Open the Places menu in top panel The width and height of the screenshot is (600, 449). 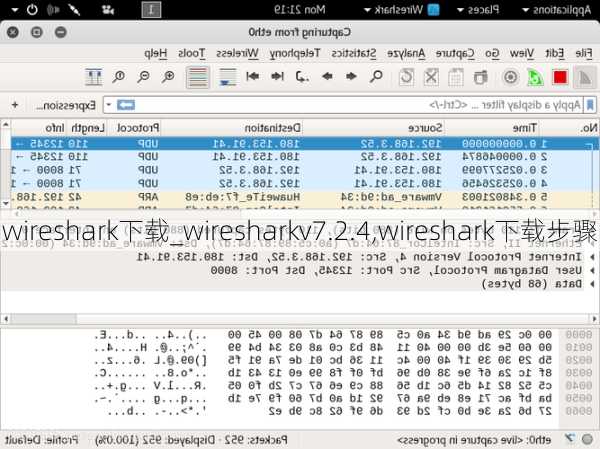478,10
